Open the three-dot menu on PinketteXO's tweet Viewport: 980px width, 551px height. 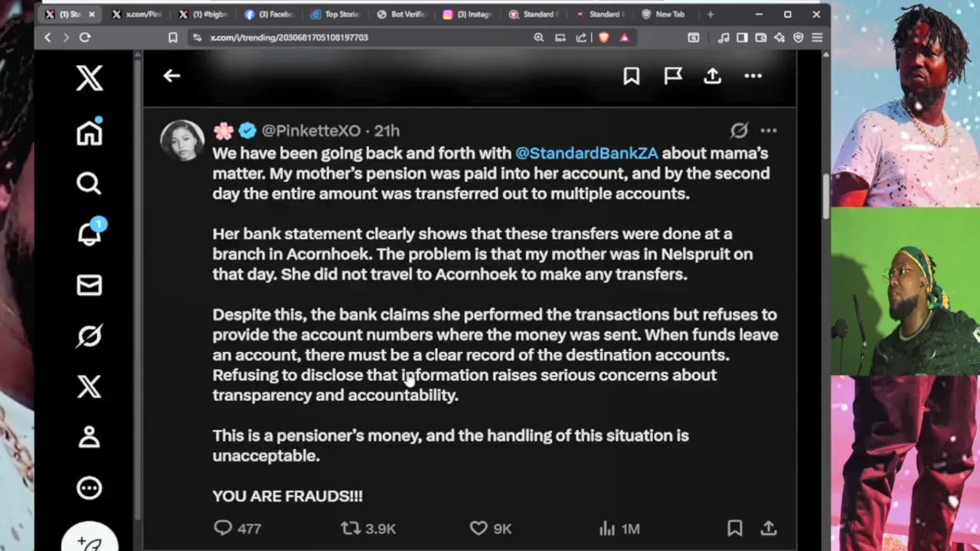point(769,131)
